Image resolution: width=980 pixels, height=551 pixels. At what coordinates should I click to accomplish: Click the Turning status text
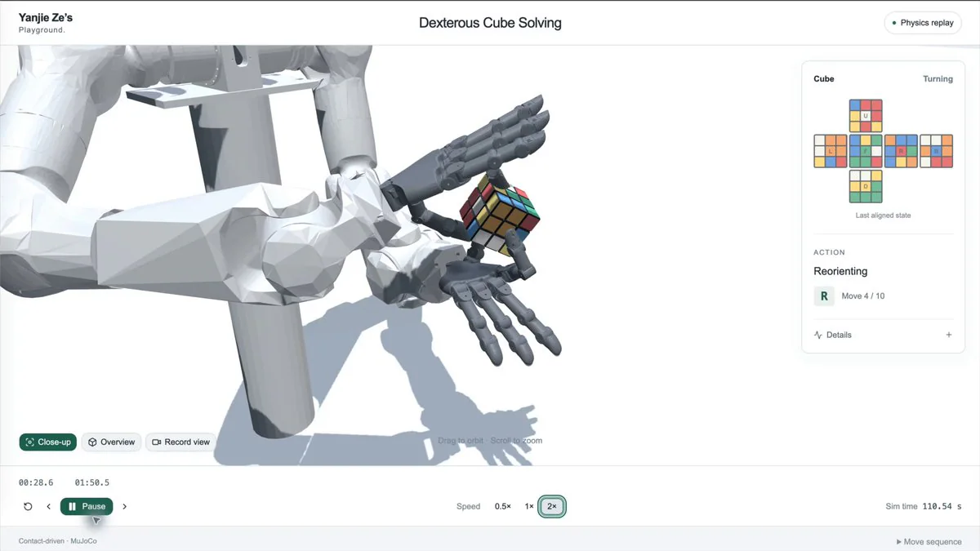[x=938, y=79]
